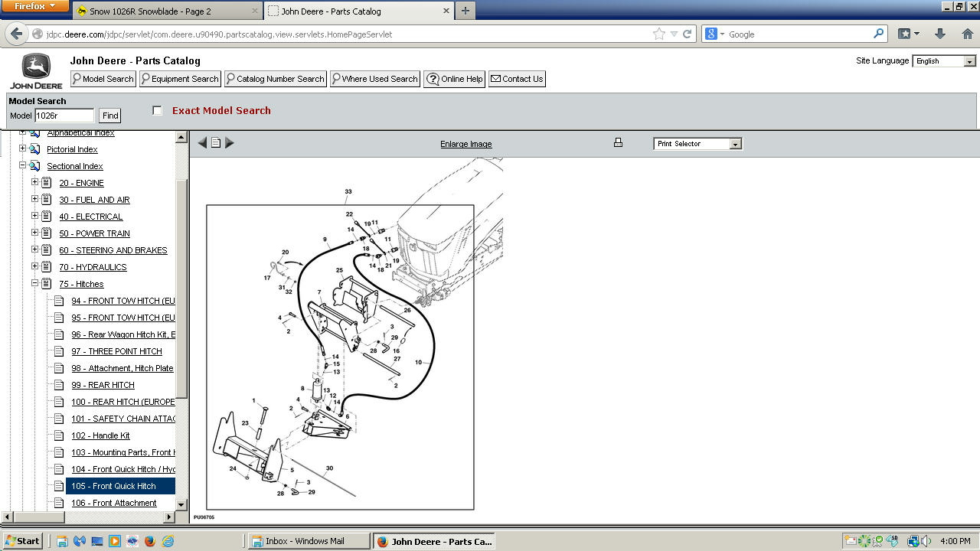Click page icon beside 97 - THREE POINT HITCH
Image resolution: width=980 pixels, height=551 pixels.
click(x=59, y=351)
